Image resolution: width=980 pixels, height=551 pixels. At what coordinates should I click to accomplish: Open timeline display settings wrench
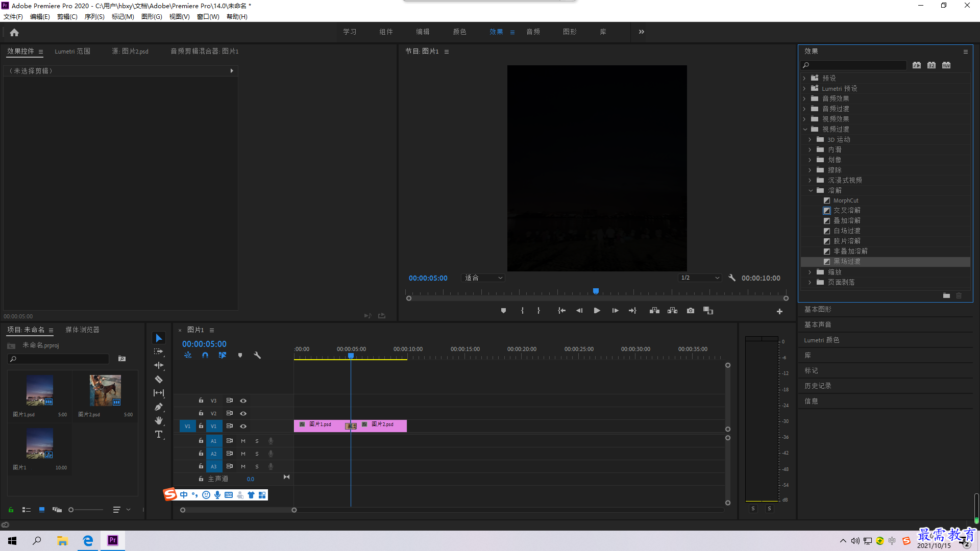click(257, 355)
